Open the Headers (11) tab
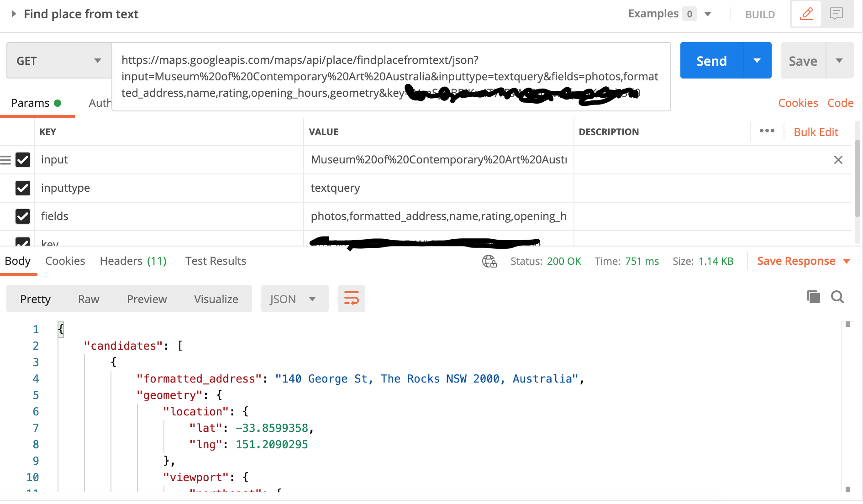863x504 pixels. [x=133, y=261]
